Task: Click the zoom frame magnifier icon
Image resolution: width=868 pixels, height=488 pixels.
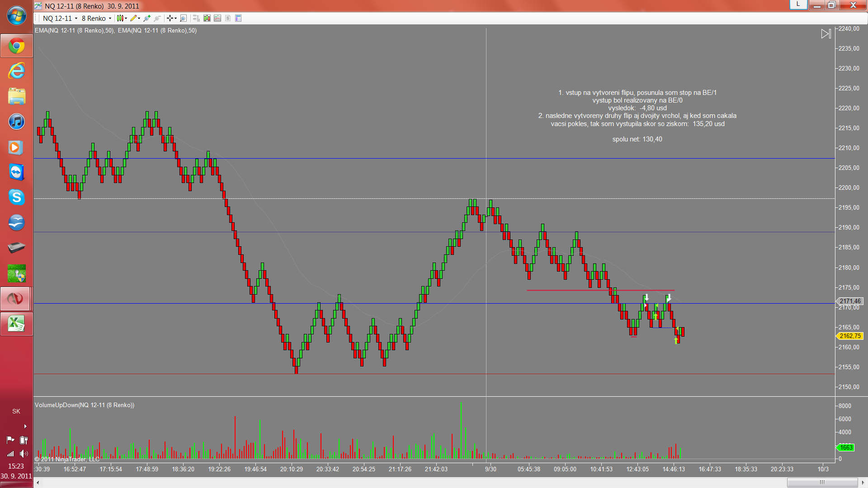Action: 183,19
